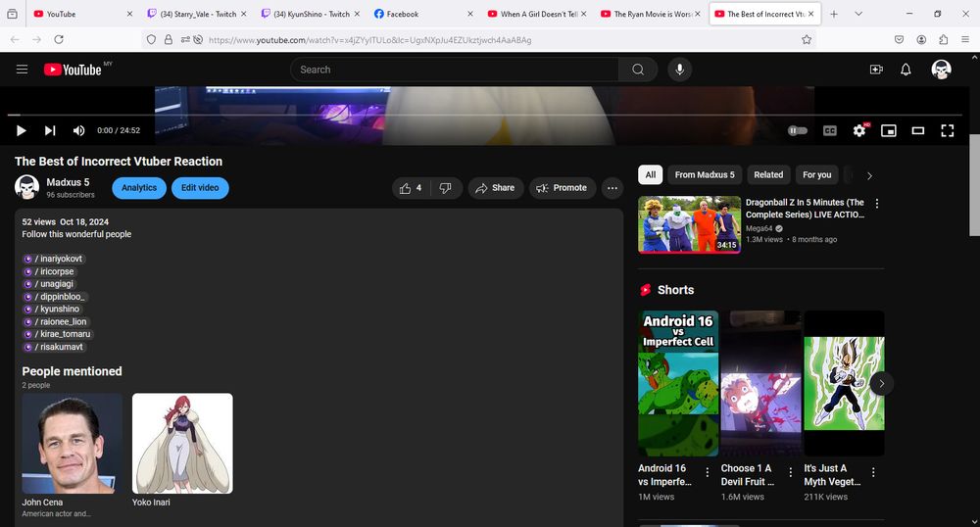Open the inariyokovt Twitch link
This screenshot has height=527, width=980.
click(x=53, y=259)
